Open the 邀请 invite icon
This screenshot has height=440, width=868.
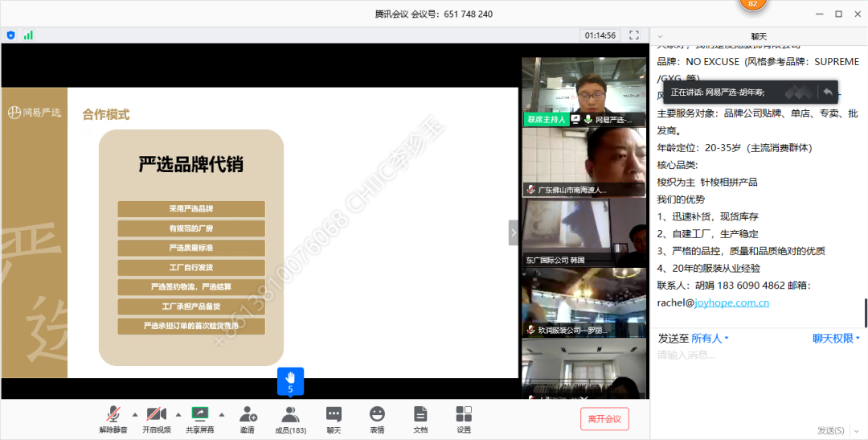click(x=248, y=420)
